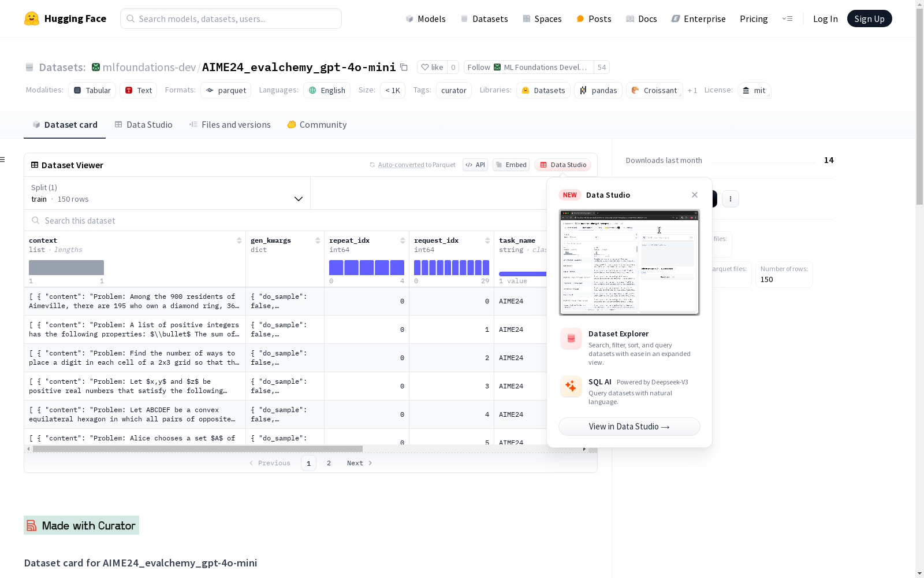Click the Next page button

(x=359, y=463)
